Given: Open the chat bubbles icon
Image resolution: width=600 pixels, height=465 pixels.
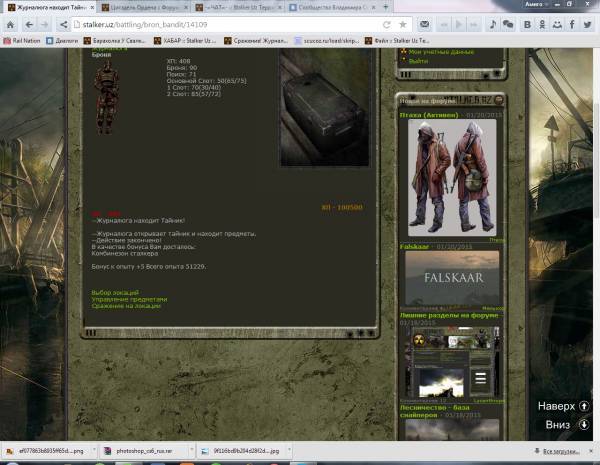Looking at the screenshot, I should click(508, 25).
